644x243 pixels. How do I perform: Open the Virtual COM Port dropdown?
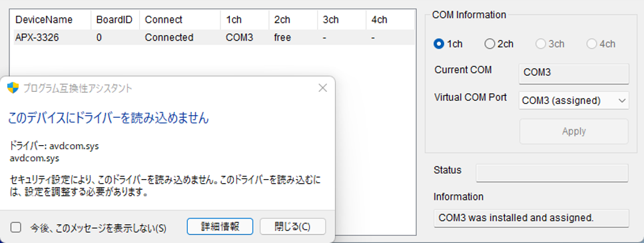click(574, 100)
